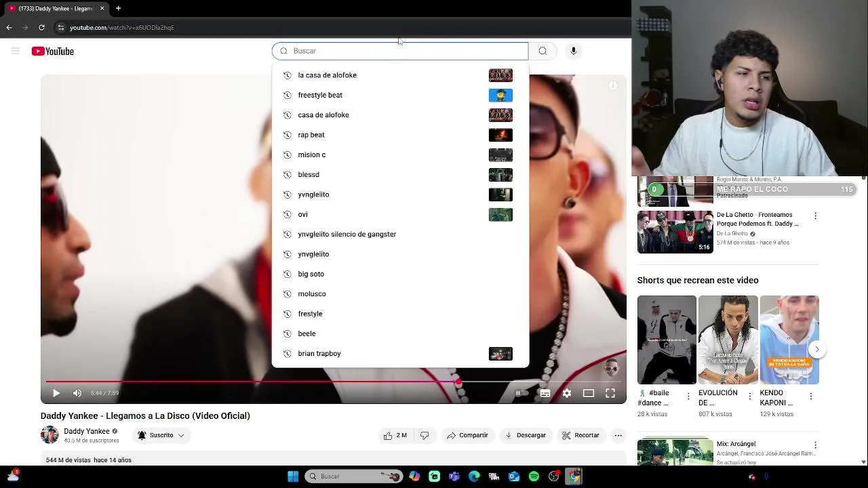This screenshot has height=488, width=868.
Task: Click history clock icon beside 'molusco'
Action: pos(287,294)
